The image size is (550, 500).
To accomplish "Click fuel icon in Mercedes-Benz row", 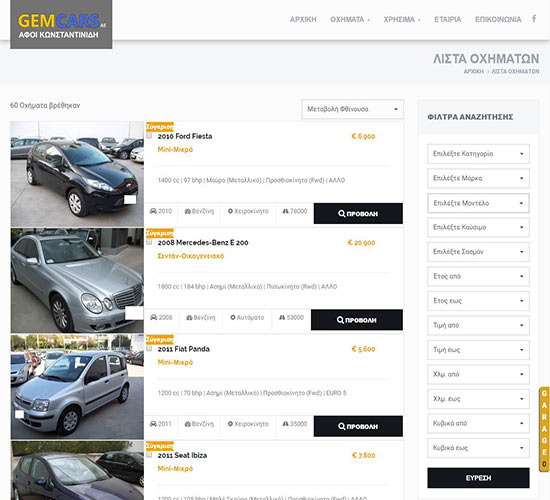I will point(189,318).
